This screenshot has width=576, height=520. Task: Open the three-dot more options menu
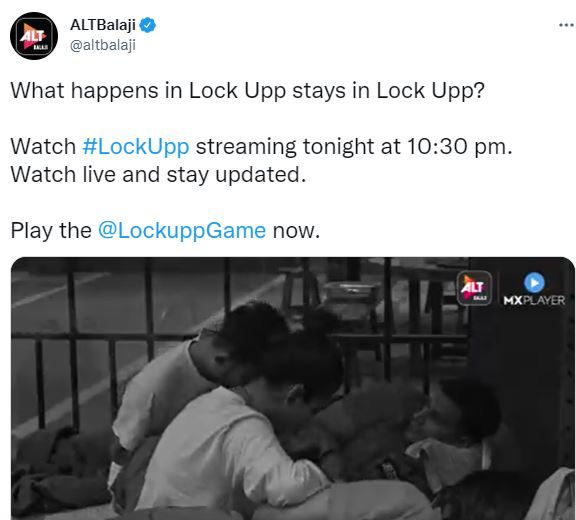pyautogui.click(x=566, y=25)
